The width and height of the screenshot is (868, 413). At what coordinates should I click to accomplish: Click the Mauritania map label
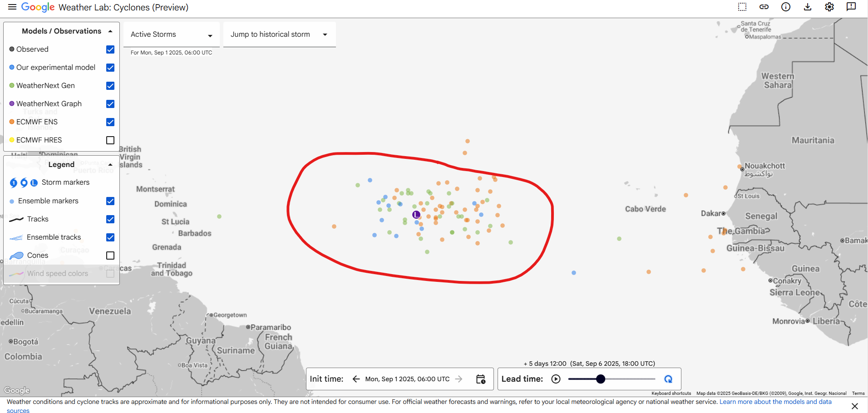[x=813, y=140]
